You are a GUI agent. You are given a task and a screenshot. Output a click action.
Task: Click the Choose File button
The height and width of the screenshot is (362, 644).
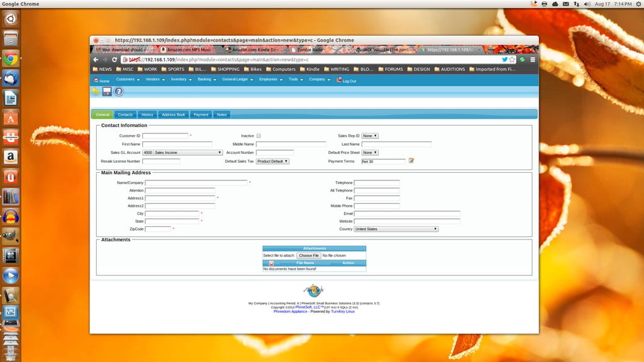309,255
